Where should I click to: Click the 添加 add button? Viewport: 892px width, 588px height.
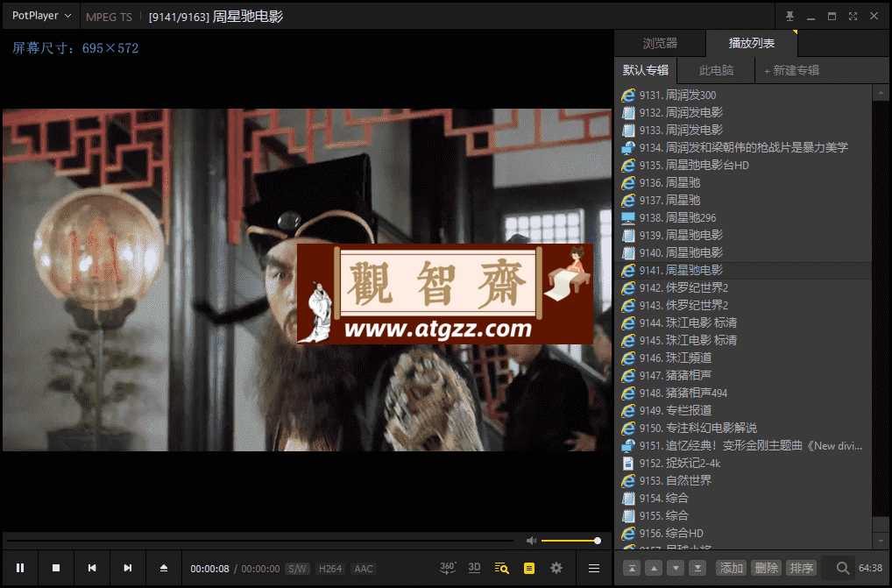click(731, 568)
